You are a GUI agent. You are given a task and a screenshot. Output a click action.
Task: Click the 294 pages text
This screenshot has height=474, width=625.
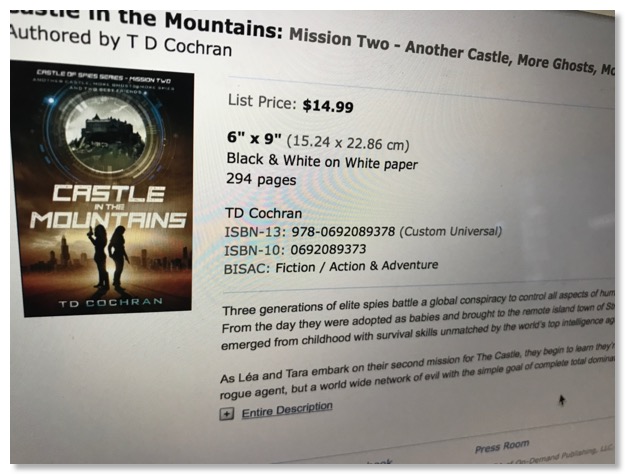pyautogui.click(x=262, y=181)
